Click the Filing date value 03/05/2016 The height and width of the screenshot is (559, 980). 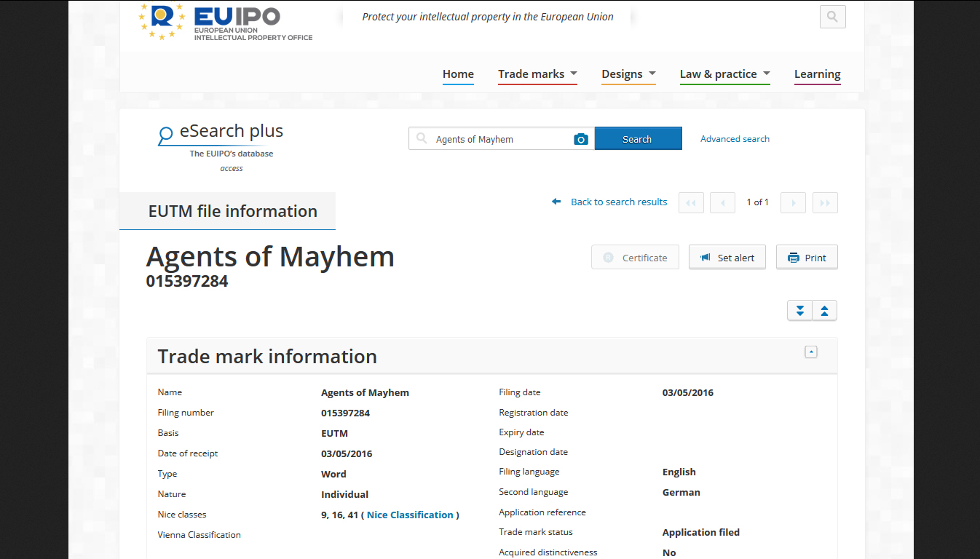[687, 392]
